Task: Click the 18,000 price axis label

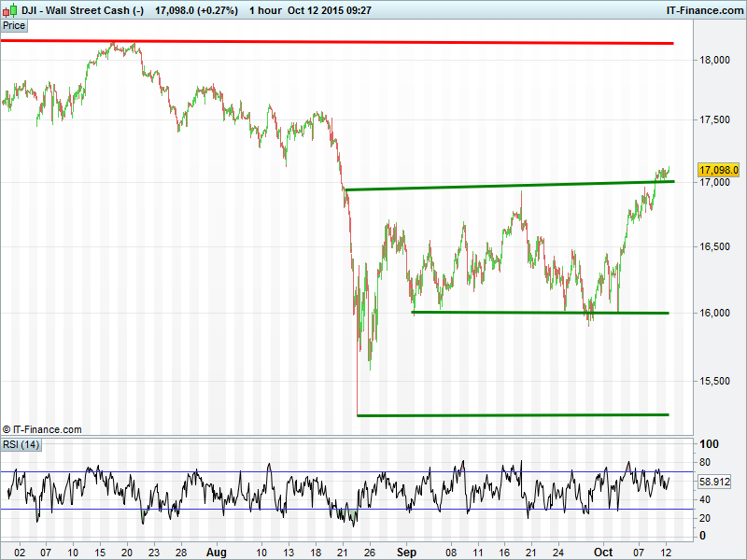Action: pyautogui.click(x=714, y=60)
